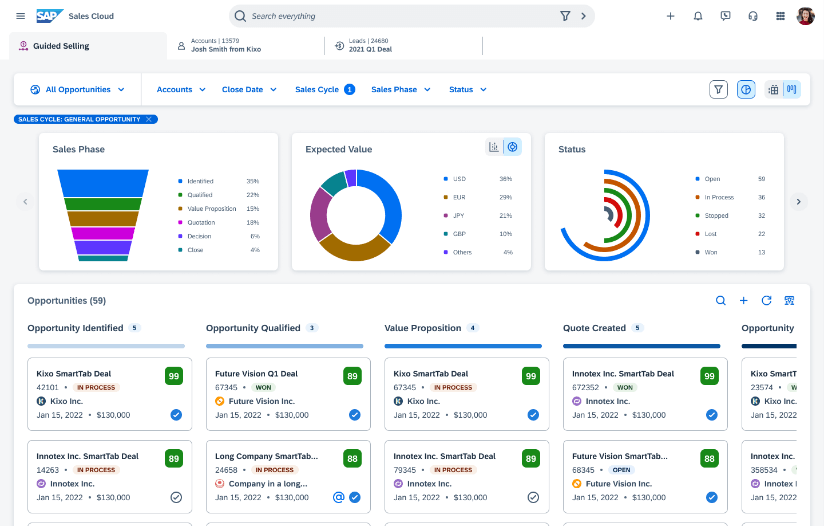Switch Expected Value to donut chart

pos(512,147)
